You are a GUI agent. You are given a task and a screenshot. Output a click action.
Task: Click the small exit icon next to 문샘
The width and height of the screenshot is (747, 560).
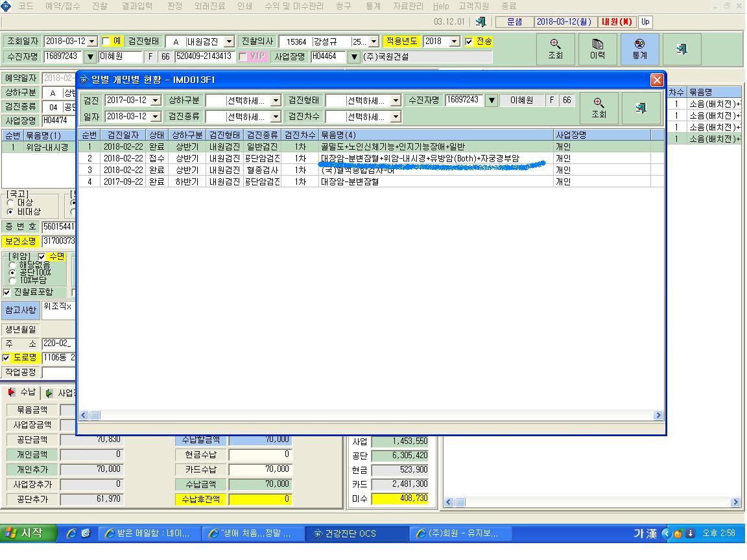(x=481, y=22)
